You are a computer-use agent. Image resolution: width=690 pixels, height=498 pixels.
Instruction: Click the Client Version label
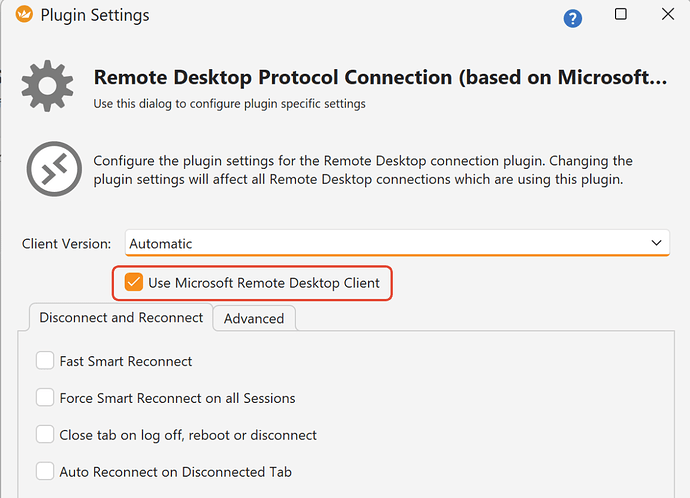click(67, 243)
